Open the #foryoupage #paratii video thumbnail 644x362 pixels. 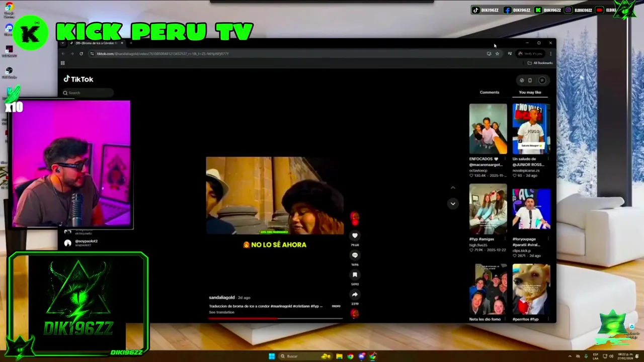pos(531,209)
